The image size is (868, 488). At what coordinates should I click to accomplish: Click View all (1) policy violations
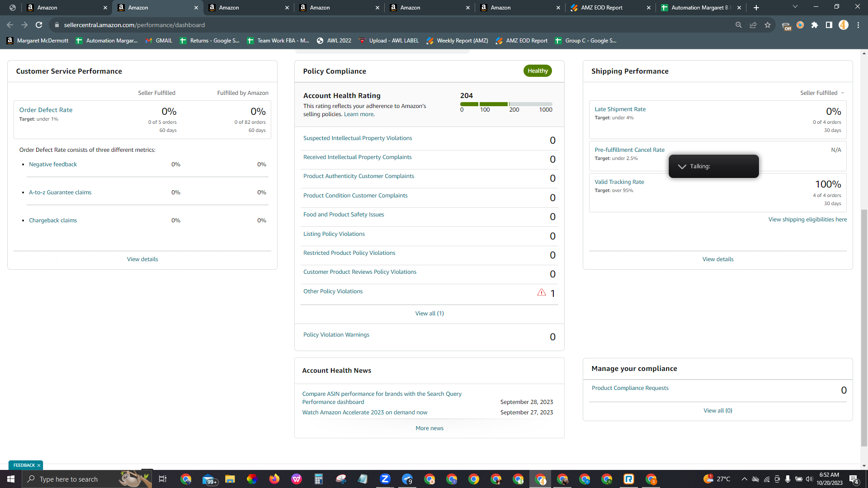coord(429,314)
